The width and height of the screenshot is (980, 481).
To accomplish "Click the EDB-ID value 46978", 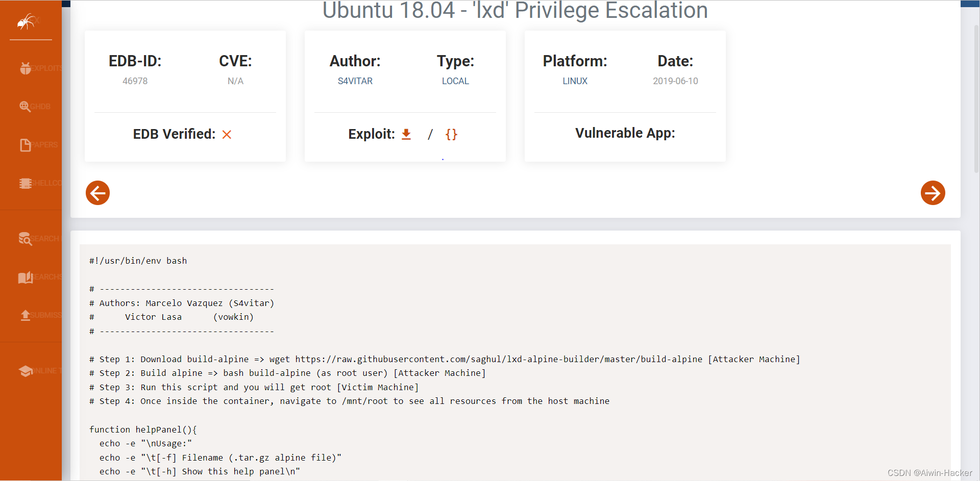I will pyautogui.click(x=134, y=81).
